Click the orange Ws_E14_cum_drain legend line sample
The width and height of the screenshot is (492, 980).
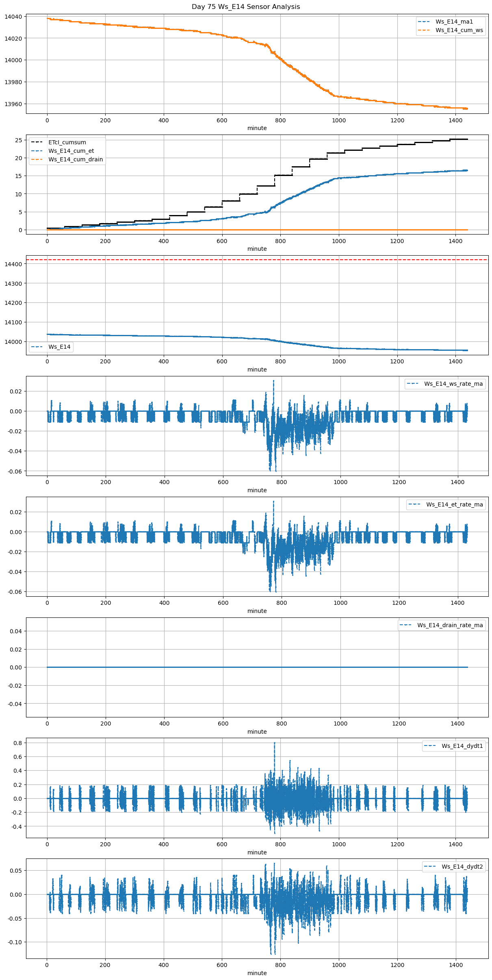pyautogui.click(x=37, y=159)
